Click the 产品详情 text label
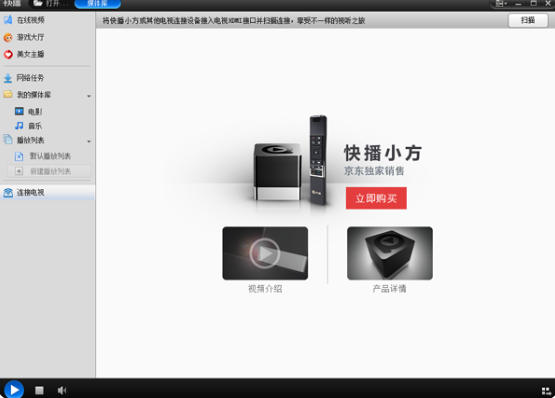Viewport: 555px width, 398px height. tap(389, 289)
